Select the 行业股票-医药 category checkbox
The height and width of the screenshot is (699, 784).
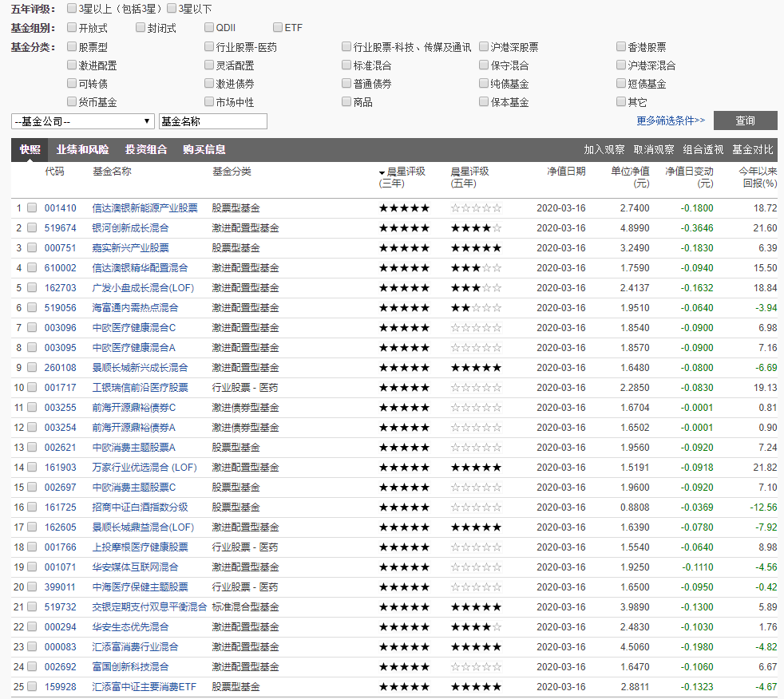click(x=209, y=47)
